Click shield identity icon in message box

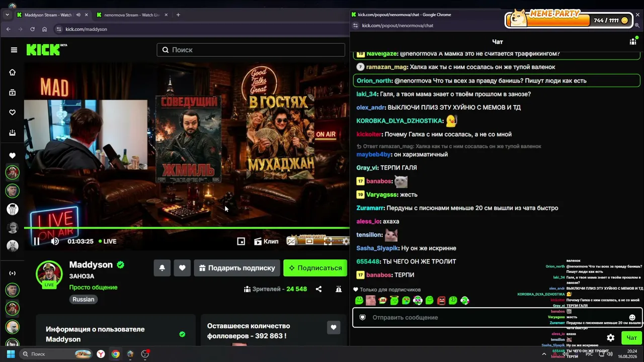point(362,317)
